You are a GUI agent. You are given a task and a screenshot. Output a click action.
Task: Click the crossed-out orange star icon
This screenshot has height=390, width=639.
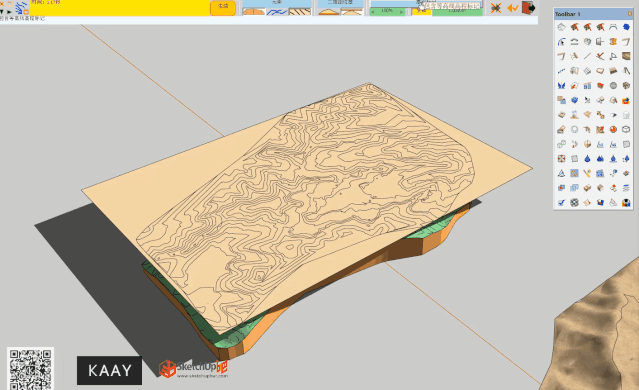click(496, 8)
